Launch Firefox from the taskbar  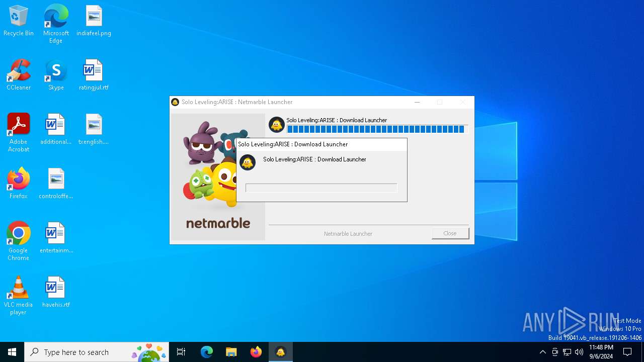[256, 352]
